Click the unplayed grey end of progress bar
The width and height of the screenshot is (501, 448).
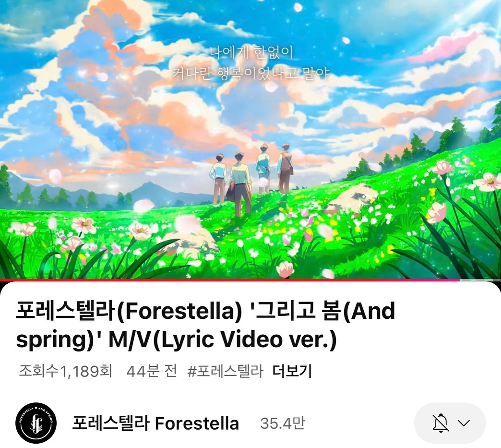(480, 280)
